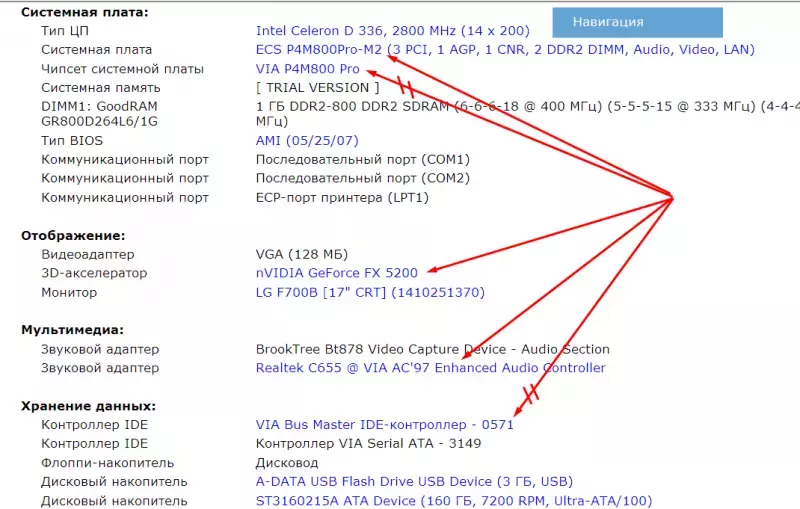Select the Отображение: section heading
The width and height of the screenshot is (800, 509).
[x=73, y=235]
